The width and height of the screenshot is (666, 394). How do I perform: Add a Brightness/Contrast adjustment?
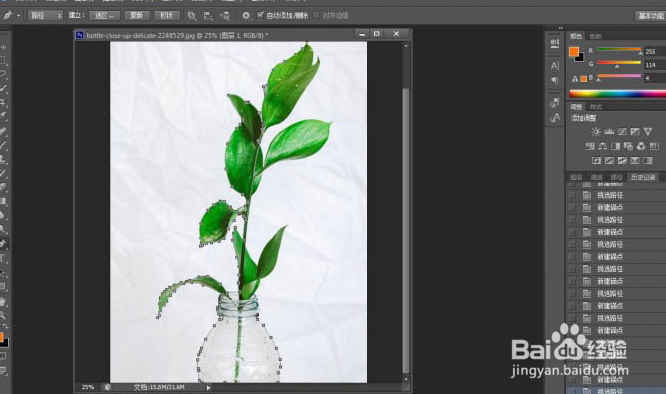[x=596, y=132]
